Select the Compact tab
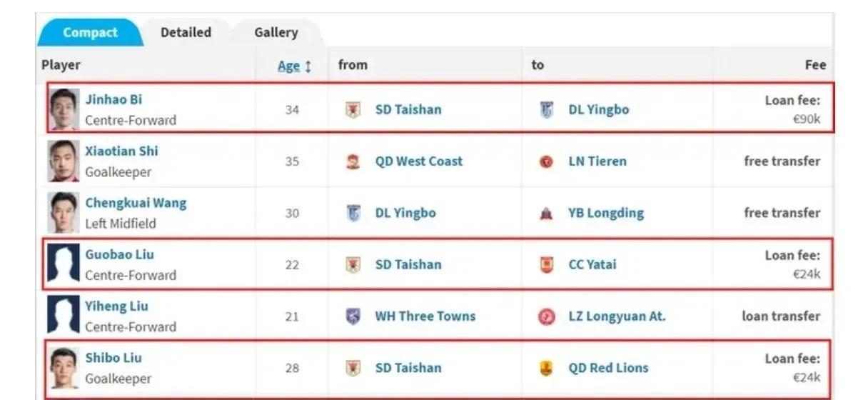 pyautogui.click(x=90, y=33)
